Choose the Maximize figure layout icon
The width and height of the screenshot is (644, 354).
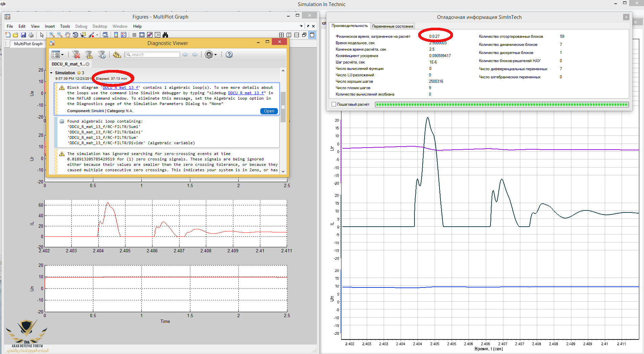coord(312,35)
